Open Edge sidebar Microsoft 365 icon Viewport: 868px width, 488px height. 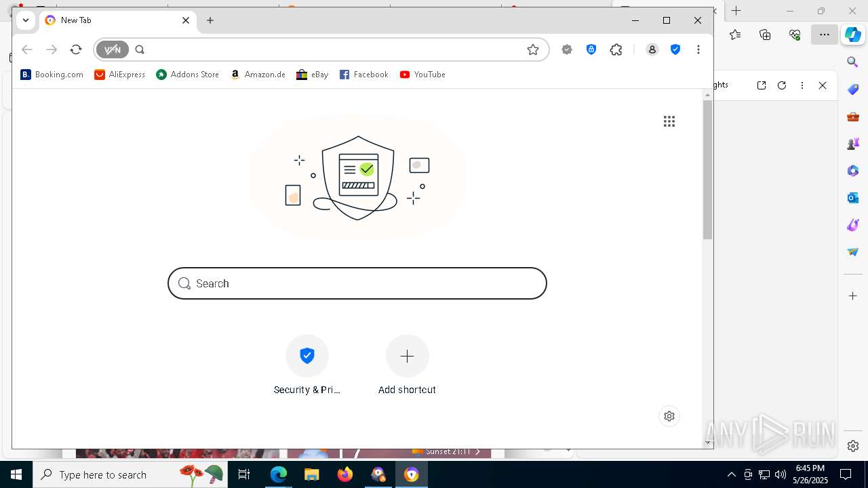[x=853, y=171]
